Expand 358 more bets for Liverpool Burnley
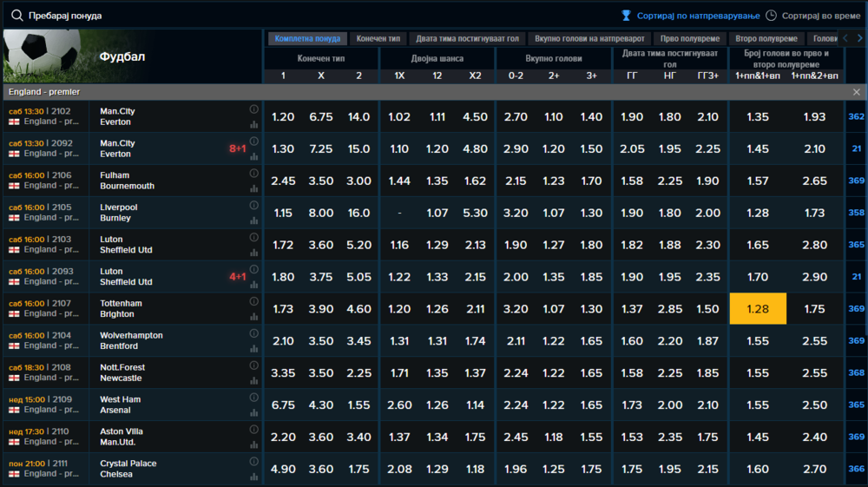 tap(856, 213)
